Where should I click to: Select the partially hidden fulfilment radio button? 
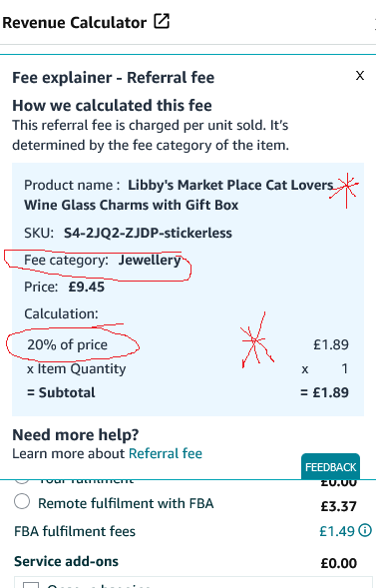22,480
